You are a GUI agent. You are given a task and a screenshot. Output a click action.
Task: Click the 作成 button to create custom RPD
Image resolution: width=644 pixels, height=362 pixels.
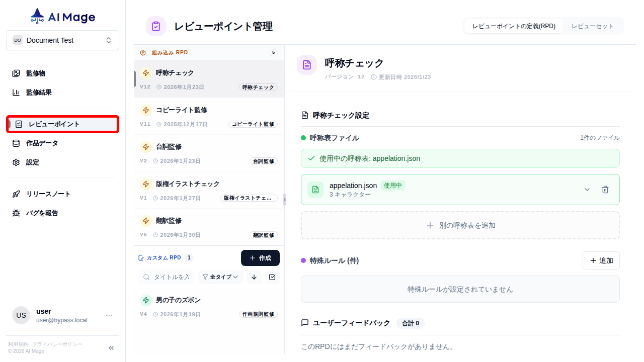(x=260, y=257)
